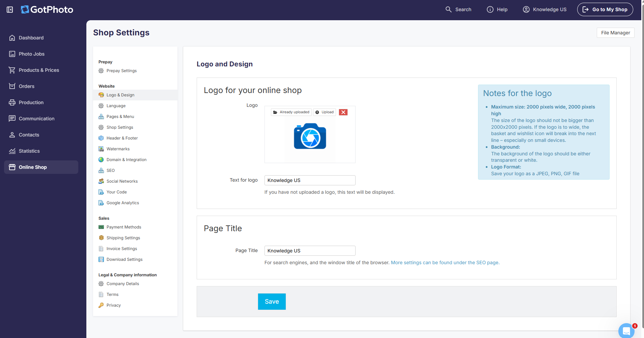
Task: Go to Products & Prices
Action: (x=41, y=70)
